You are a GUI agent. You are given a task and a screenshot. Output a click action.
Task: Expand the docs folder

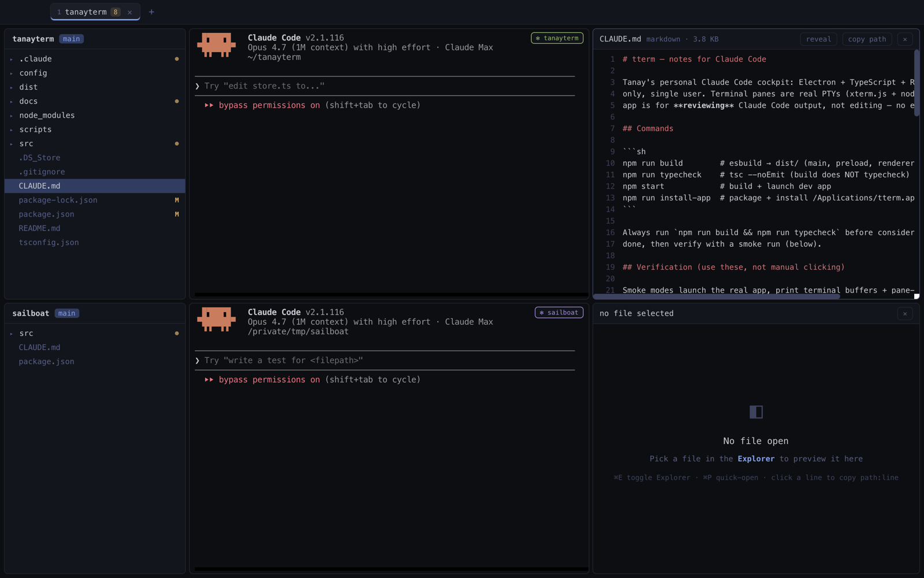95,101
